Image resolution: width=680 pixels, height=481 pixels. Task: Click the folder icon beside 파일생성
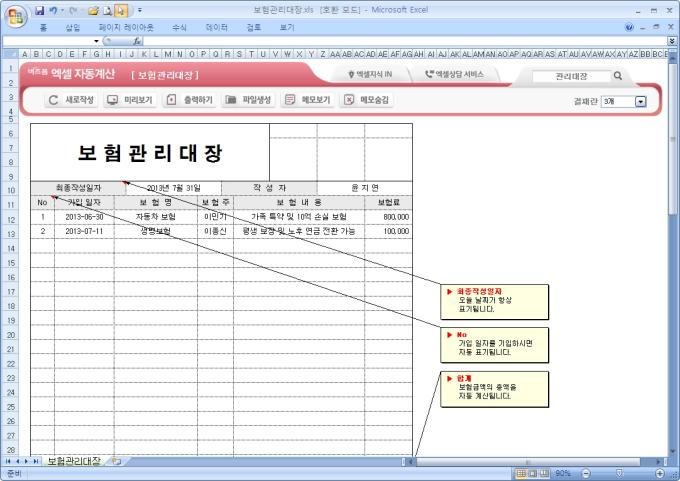[x=231, y=100]
